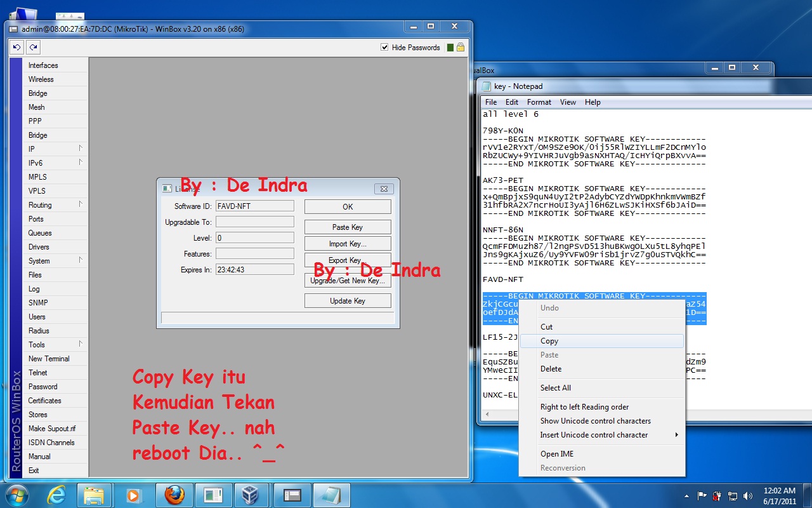812x508 pixels.
Task: Click the volume speaker tray icon
Action: coord(748,496)
